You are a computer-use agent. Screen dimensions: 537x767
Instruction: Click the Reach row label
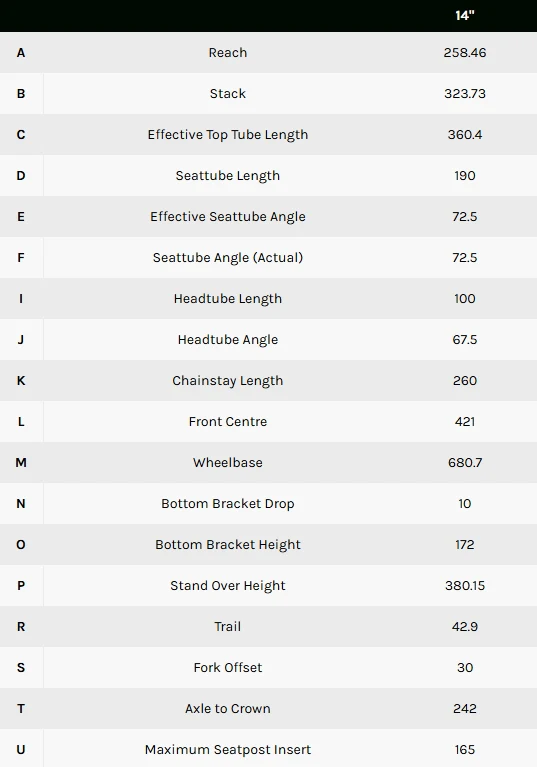click(x=227, y=52)
